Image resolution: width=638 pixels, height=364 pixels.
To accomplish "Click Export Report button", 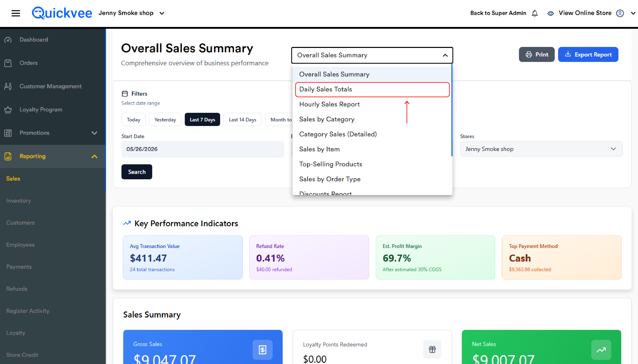I will coord(588,55).
